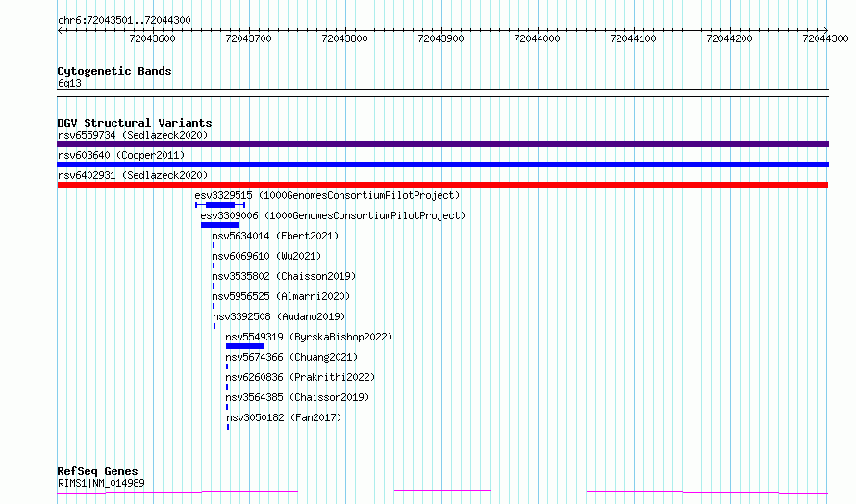Click the RIMS1|NM_014989 gene label
856x504 pixels.
[x=101, y=483]
